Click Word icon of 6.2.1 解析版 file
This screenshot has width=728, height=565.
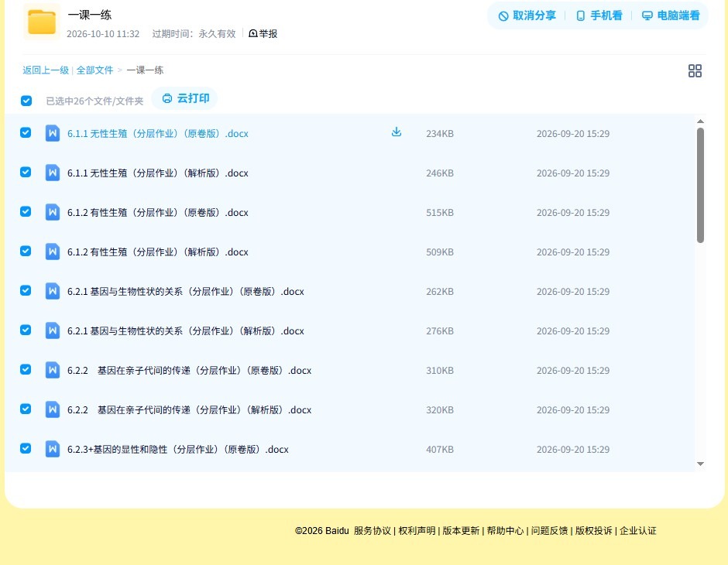[x=53, y=330]
